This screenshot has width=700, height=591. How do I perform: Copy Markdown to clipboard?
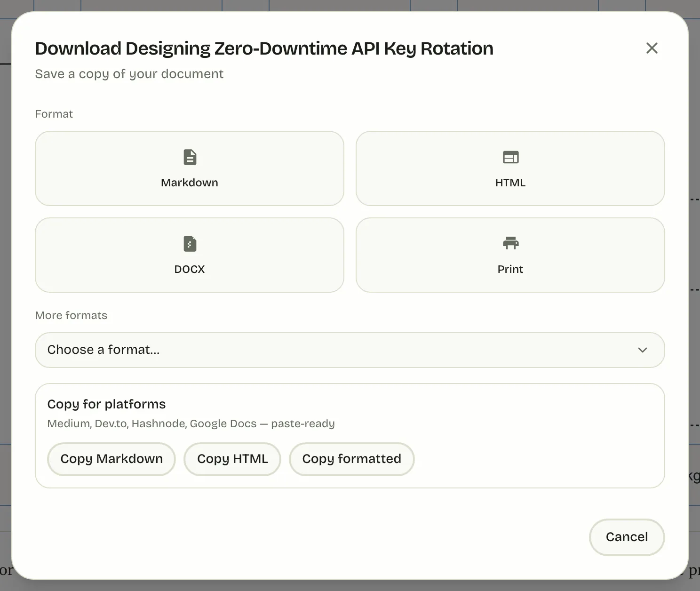click(111, 459)
